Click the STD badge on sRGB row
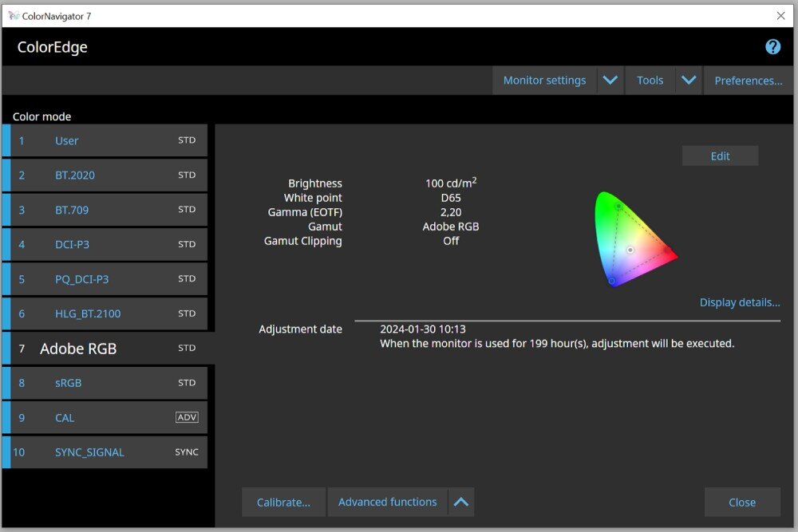Image resolution: width=798 pixels, height=532 pixels. pos(187,383)
